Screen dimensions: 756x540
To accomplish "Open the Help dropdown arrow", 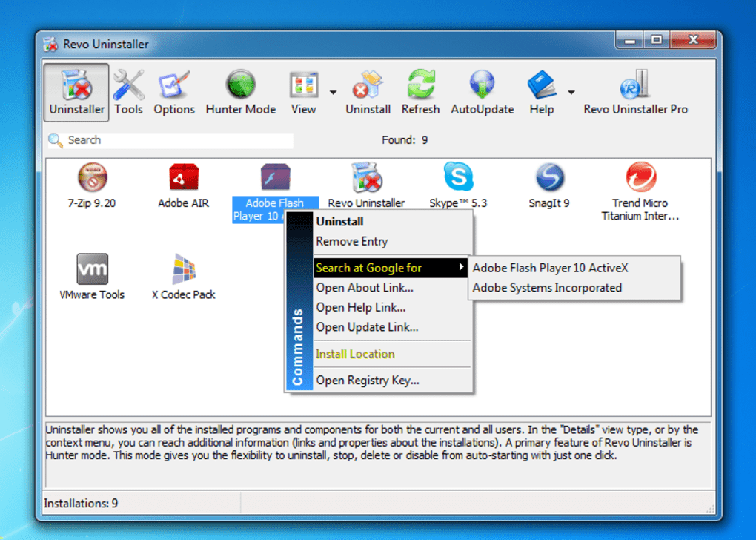I will click(x=570, y=92).
